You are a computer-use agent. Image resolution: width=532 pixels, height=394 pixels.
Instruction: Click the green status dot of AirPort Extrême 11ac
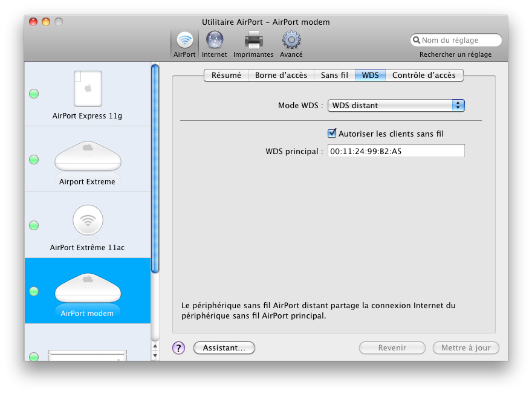pyautogui.click(x=34, y=225)
